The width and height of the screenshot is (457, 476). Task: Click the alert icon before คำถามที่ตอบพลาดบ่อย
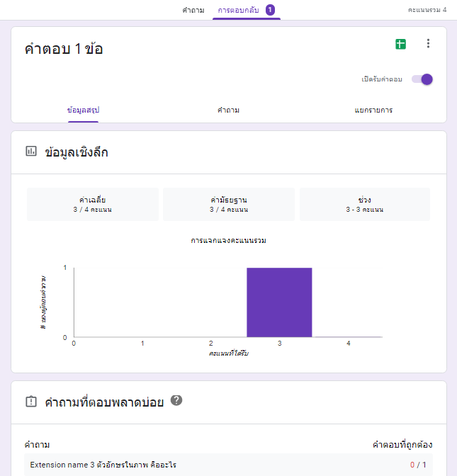coord(31,402)
